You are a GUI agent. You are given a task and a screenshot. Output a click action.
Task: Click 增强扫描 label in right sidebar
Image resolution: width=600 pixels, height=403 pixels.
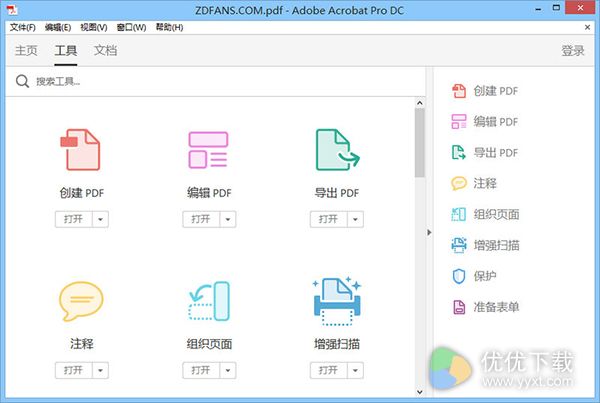(496, 245)
